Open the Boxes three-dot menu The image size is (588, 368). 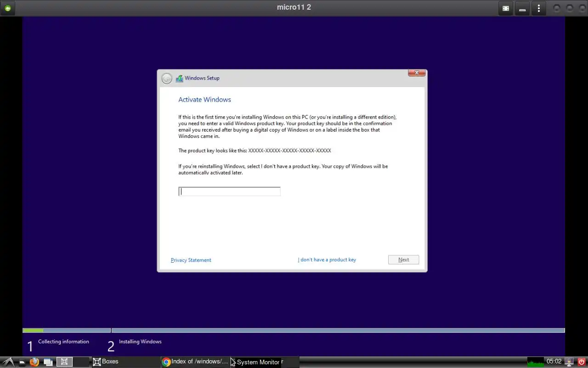539,8
